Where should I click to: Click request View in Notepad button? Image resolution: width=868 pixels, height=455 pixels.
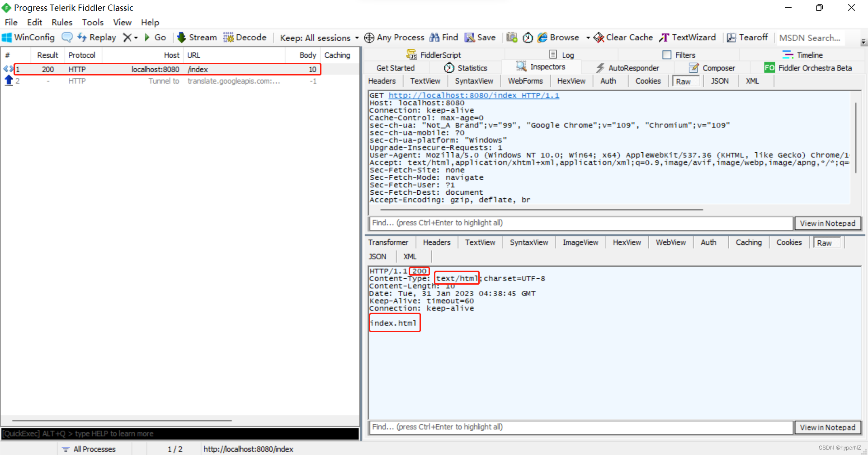tap(828, 223)
